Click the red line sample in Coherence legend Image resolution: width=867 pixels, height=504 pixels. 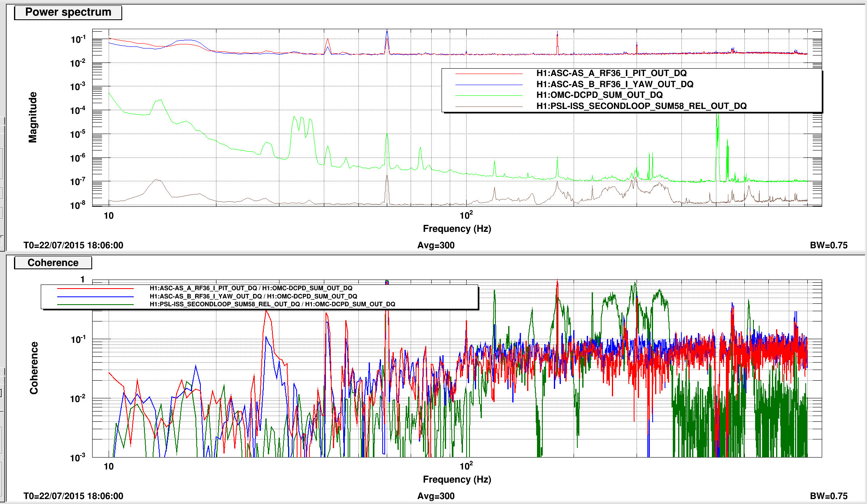(x=95, y=289)
